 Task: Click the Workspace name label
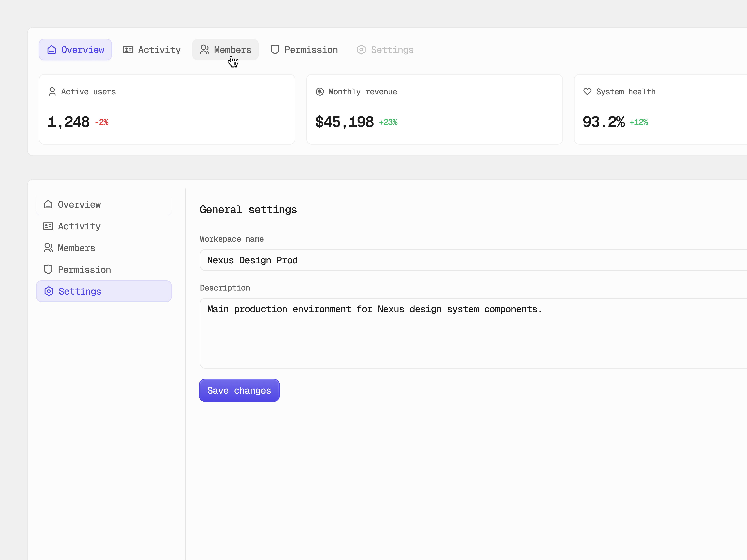232,239
